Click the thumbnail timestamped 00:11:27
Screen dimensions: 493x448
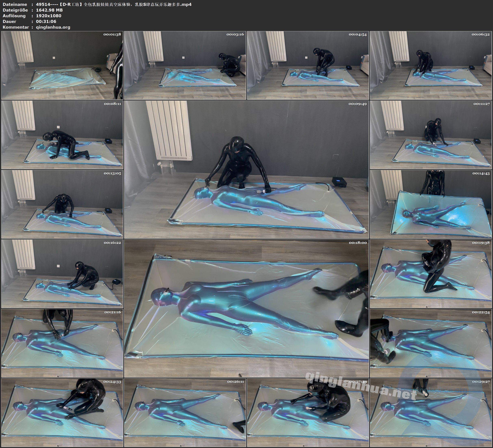(x=431, y=135)
